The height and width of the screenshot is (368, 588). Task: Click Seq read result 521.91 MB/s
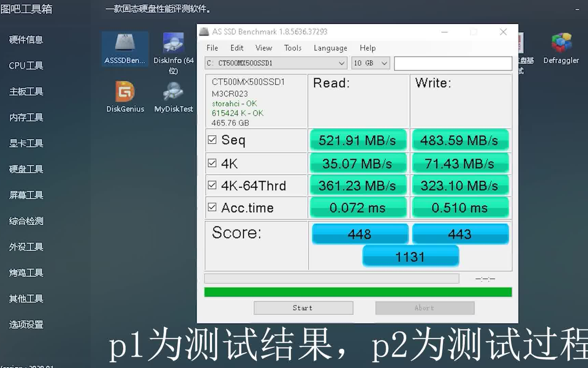(x=358, y=140)
